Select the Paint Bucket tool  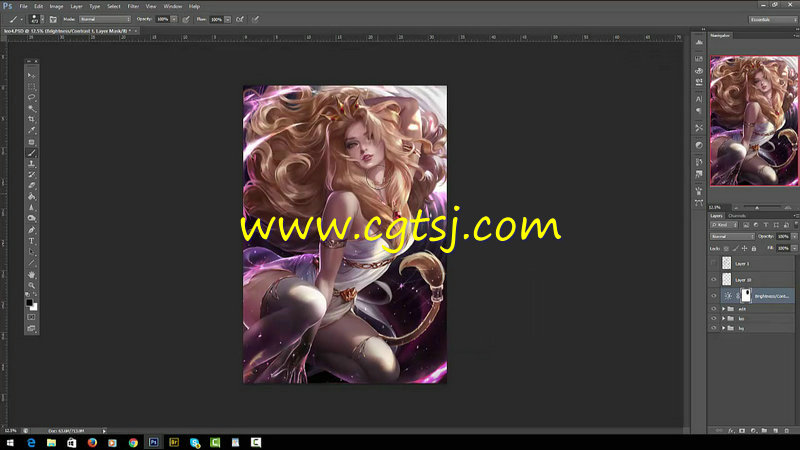tap(32, 196)
